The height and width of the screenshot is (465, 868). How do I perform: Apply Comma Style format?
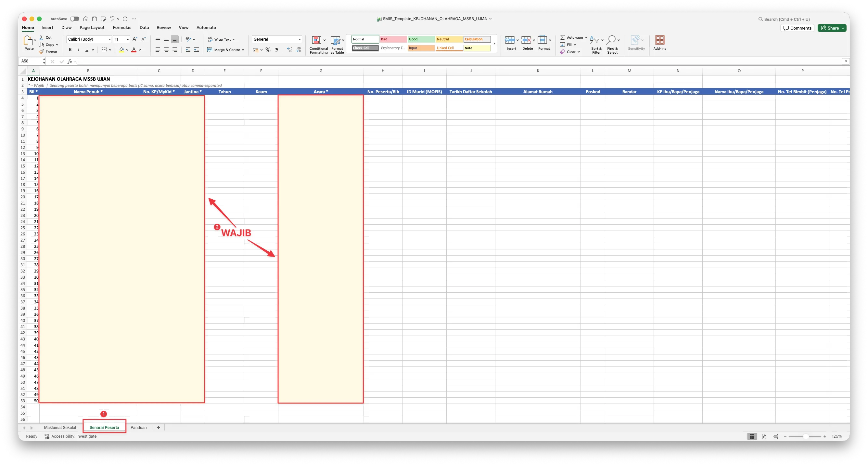277,50
